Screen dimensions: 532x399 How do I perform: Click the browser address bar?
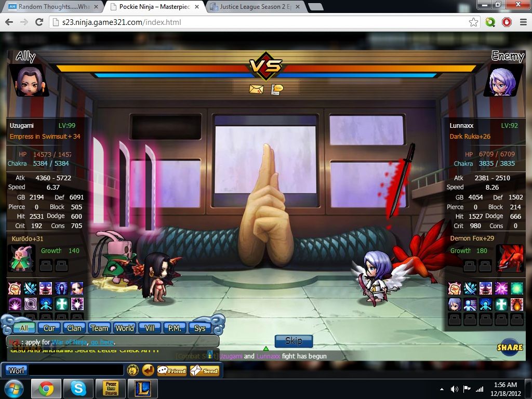(264, 22)
